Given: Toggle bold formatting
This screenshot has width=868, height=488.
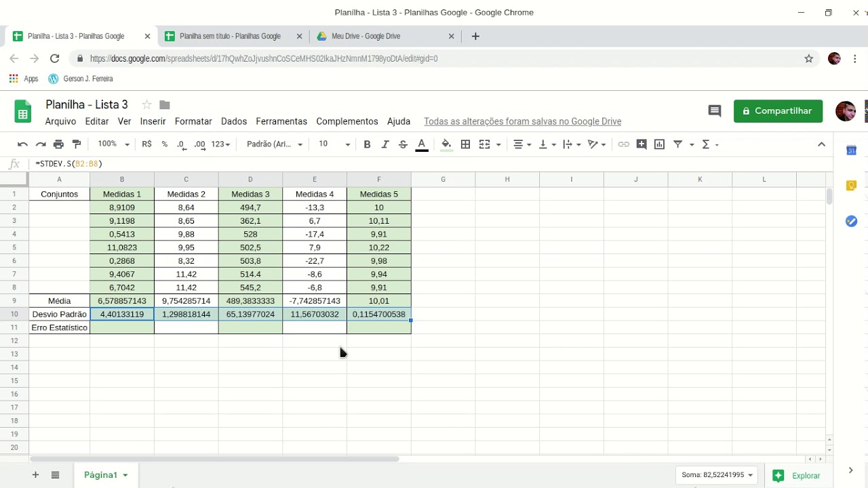Looking at the screenshot, I should pos(367,144).
